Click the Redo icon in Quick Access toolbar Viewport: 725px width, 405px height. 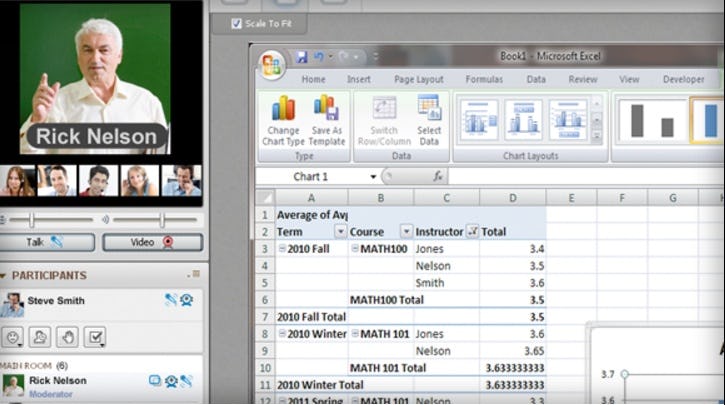tap(344, 57)
